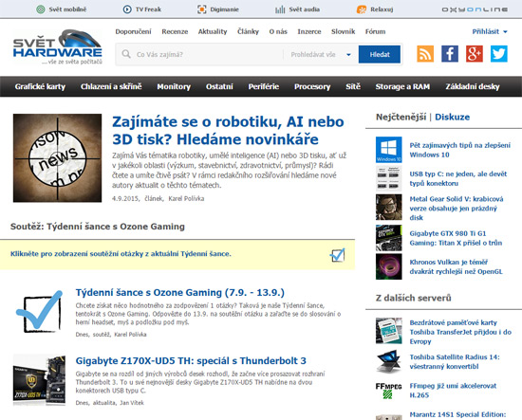
Task: Open the FFmpeg logo thumbnail
Action: point(388,391)
